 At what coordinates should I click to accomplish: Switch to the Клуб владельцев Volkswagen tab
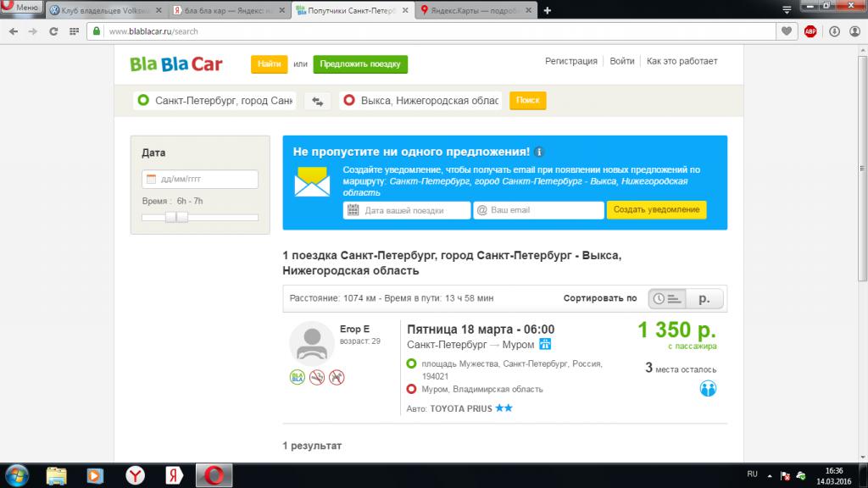[105, 10]
